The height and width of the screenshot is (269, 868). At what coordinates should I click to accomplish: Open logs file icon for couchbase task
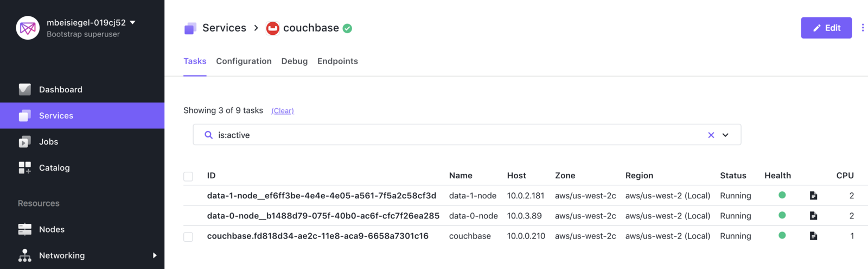(x=813, y=236)
